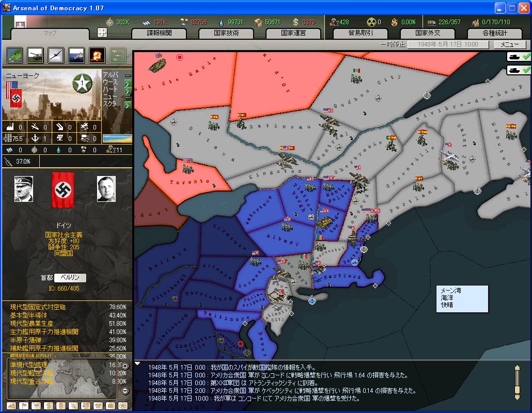Click the money dollar icon in top bar
This screenshot has height=413, width=532.
coord(295,22)
